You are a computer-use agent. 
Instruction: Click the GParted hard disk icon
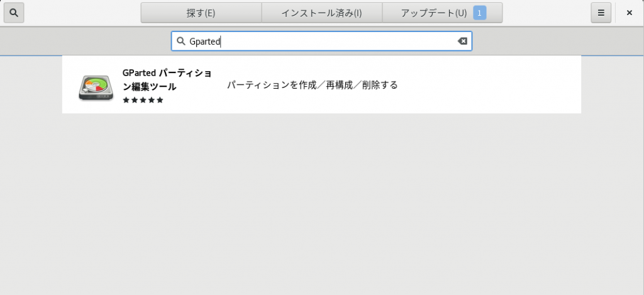pos(96,86)
